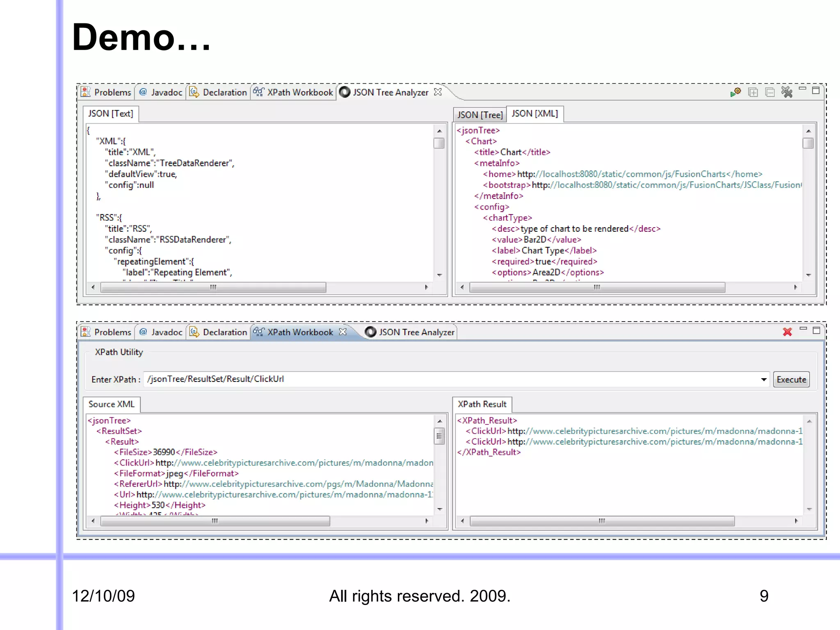
Task: Click the red X clear icon in XPath Workbook
Action: coord(787,332)
